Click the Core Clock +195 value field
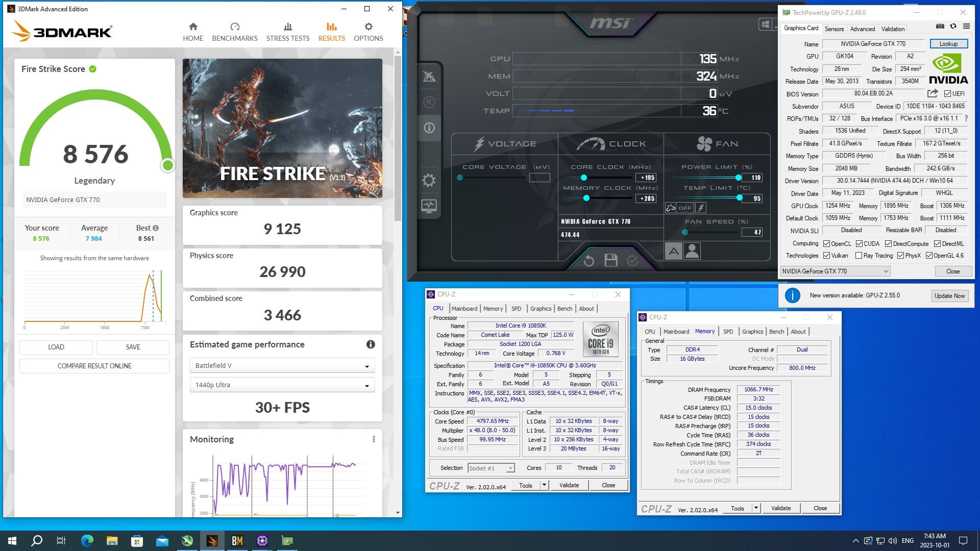The width and height of the screenshot is (980, 551). click(x=646, y=178)
